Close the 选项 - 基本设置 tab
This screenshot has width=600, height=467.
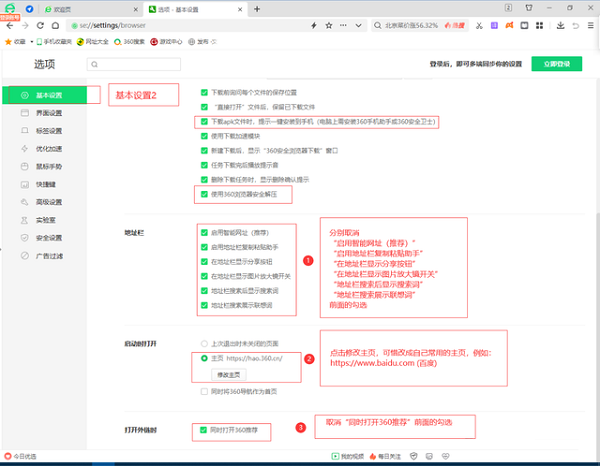240,10
